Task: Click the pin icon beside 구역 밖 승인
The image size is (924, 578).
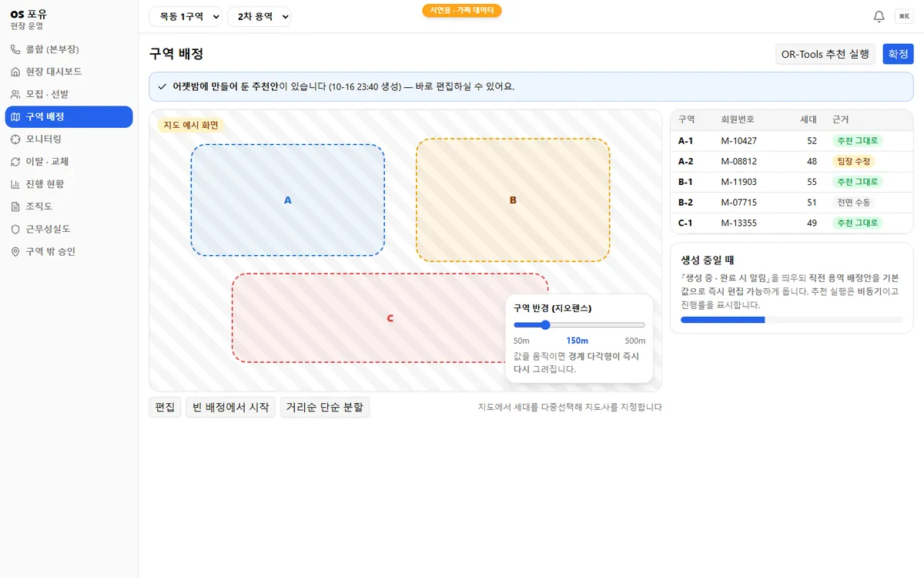Action: coord(15,252)
